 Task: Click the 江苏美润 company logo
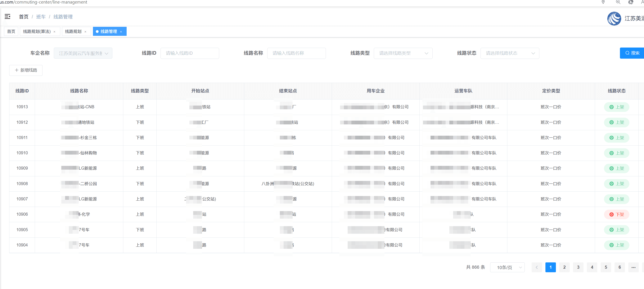pyautogui.click(x=614, y=18)
